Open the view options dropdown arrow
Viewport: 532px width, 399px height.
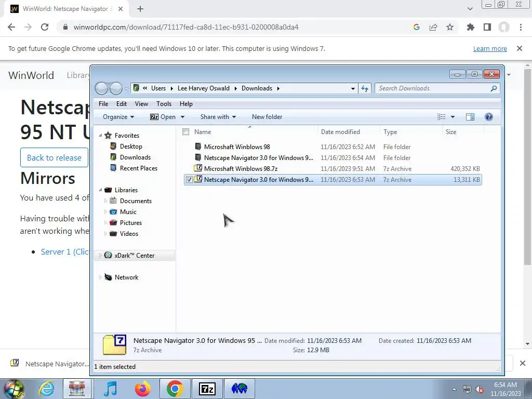click(453, 117)
